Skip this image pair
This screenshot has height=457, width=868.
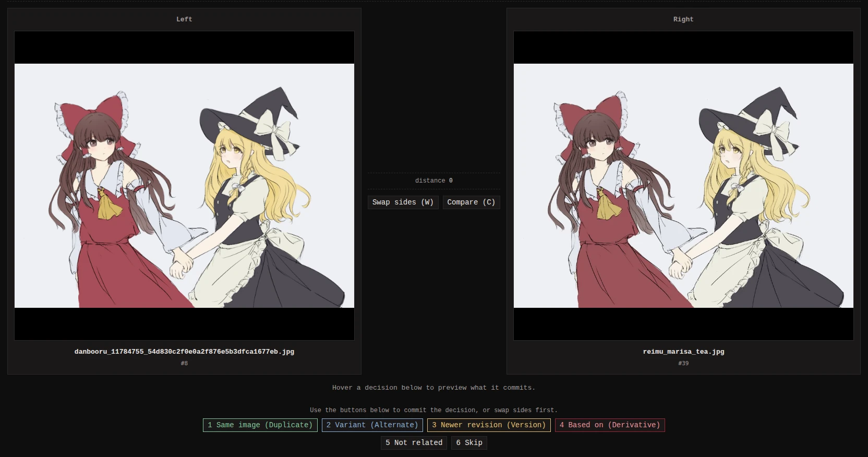469,443
